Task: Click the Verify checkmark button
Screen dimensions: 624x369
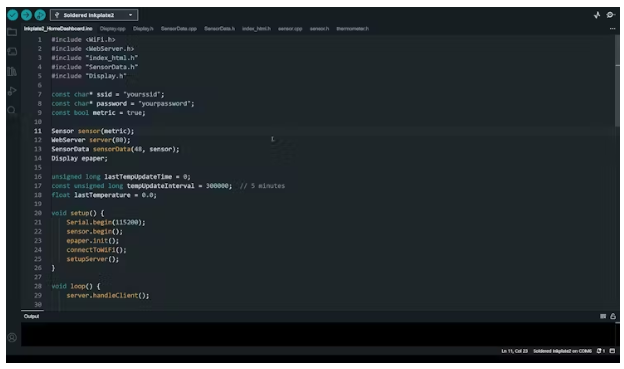Action: click(x=13, y=15)
